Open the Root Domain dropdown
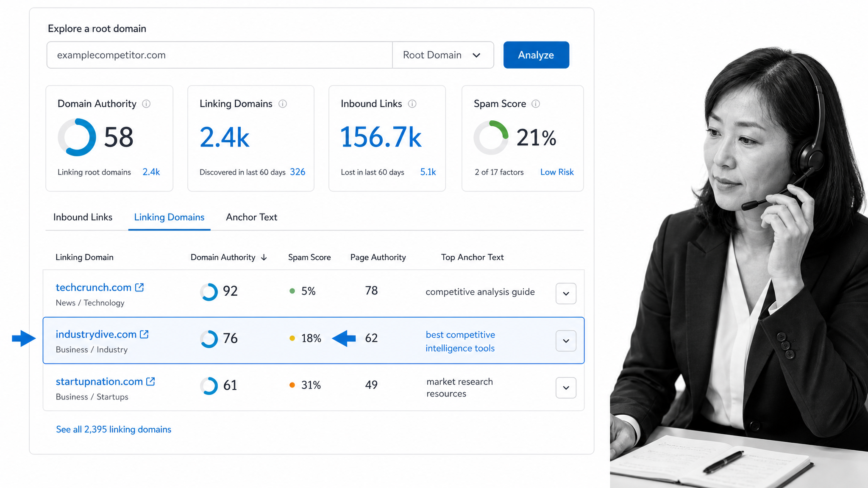 pos(443,55)
